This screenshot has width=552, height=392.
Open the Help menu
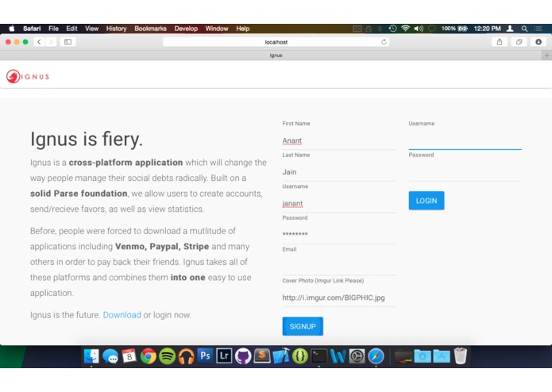pos(243,29)
